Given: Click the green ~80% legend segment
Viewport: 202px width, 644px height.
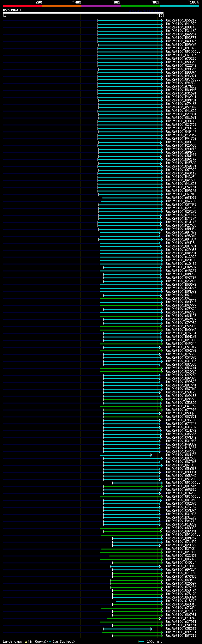Looking at the screenshot, I should pyautogui.click(x=140, y=6).
